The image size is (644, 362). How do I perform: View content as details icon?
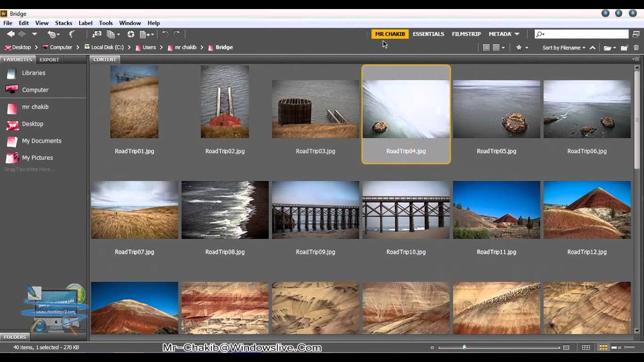tap(616, 347)
